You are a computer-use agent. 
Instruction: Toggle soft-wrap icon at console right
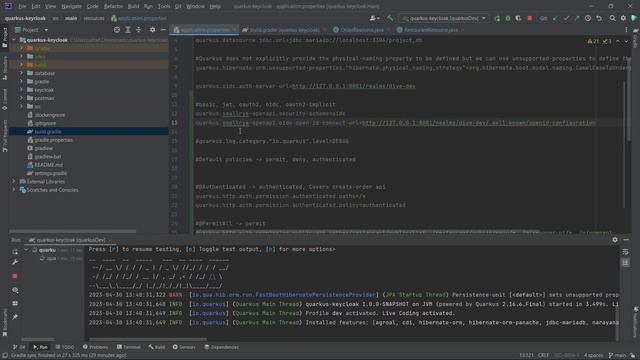click(x=625, y=252)
